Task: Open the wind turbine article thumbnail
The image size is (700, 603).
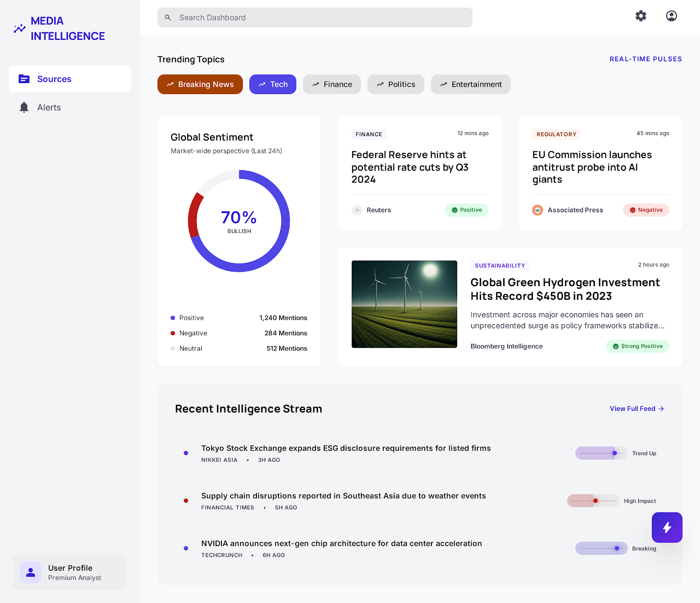Action: pos(404,304)
